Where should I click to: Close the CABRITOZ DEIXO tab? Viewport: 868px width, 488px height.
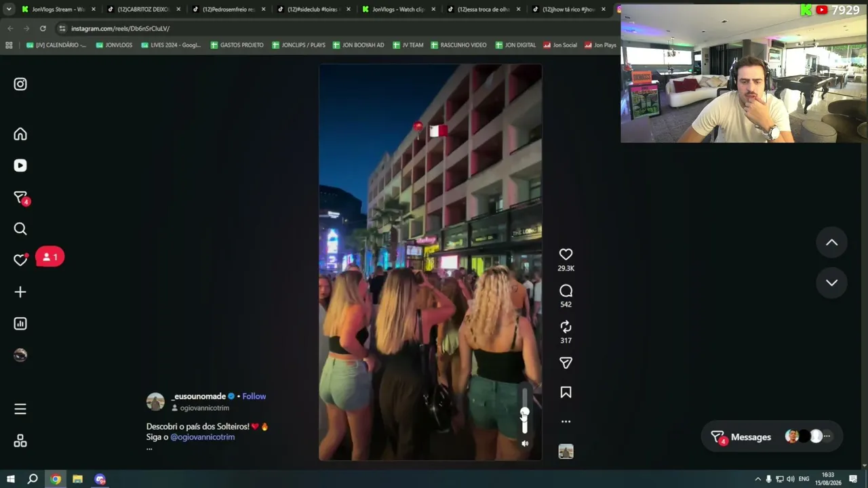[x=178, y=9]
